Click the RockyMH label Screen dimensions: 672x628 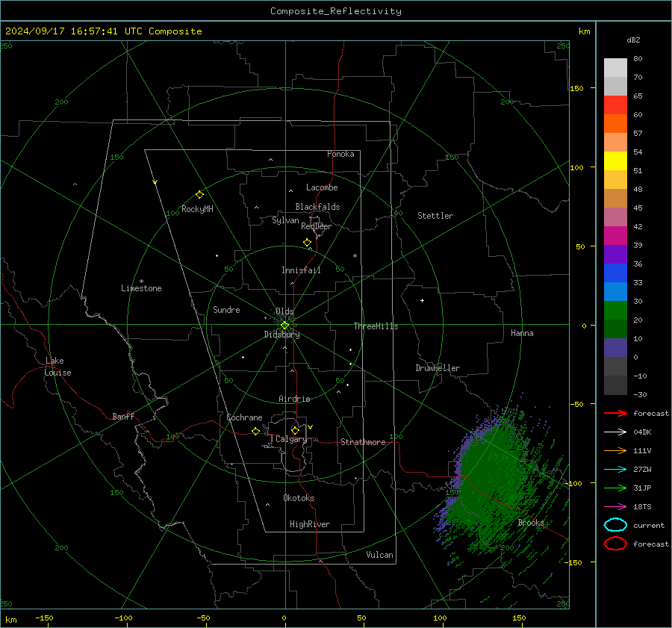(197, 209)
